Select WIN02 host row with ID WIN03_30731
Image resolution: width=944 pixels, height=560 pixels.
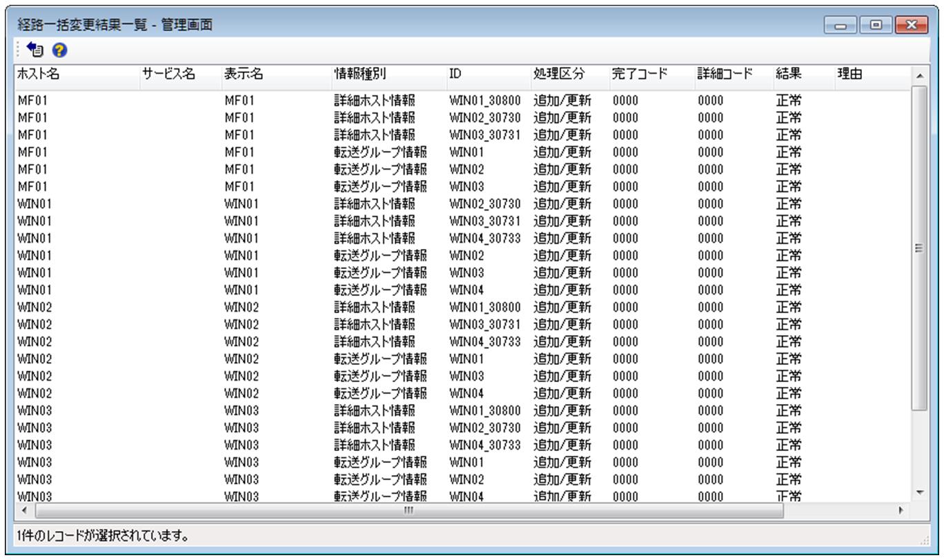click(463, 324)
